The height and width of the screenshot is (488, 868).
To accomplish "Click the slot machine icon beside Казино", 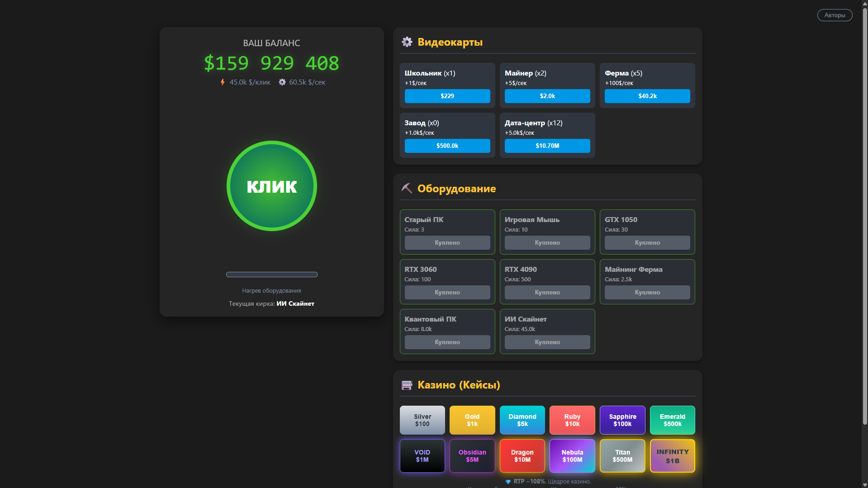I will [x=407, y=385].
